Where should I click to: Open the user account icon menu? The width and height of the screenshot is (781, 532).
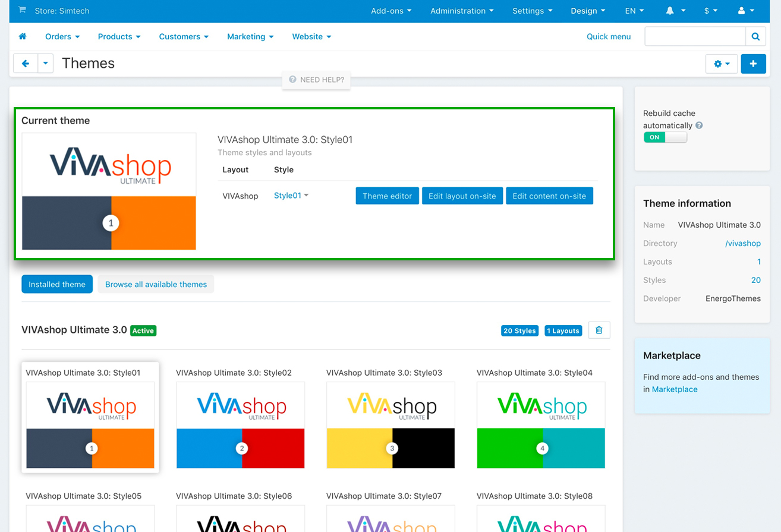click(x=746, y=11)
